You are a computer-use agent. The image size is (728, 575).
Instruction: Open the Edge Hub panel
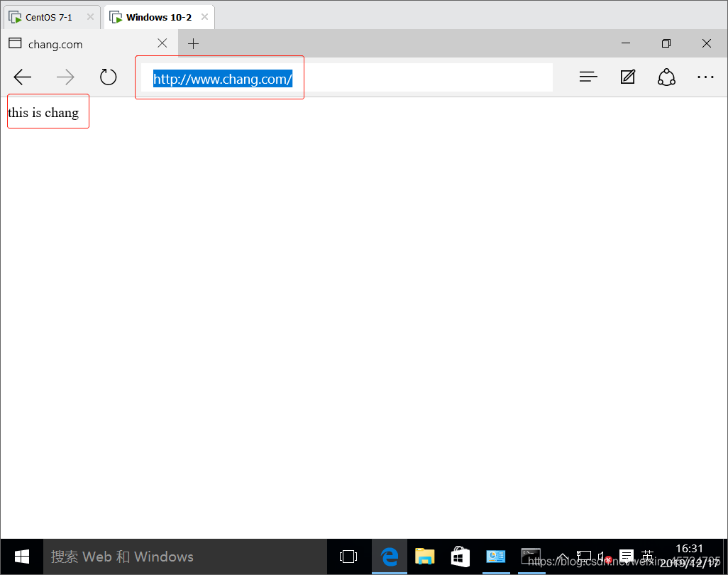[588, 77]
